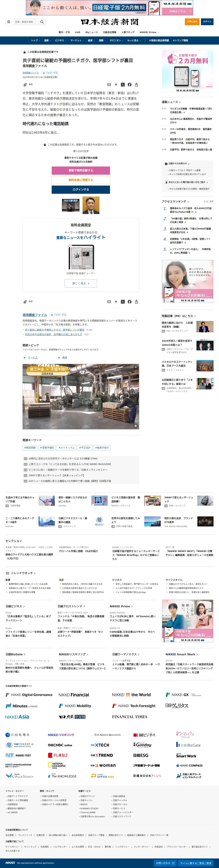Select the #破産手続き keyword tag
The width and height of the screenshot is (219, 868).
tap(102, 448)
